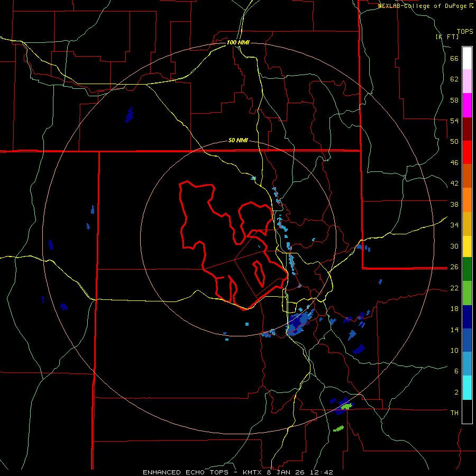Pick the cyan legend swatch
This screenshot has width=476, height=476.
point(467,388)
